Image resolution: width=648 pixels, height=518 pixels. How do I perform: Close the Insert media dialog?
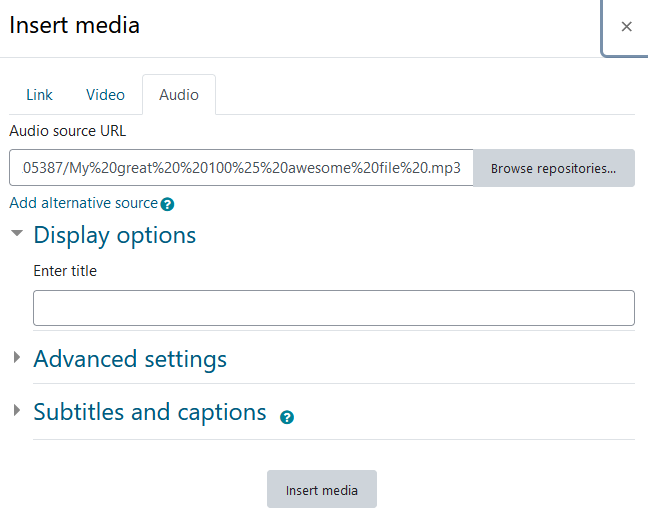[x=626, y=27]
